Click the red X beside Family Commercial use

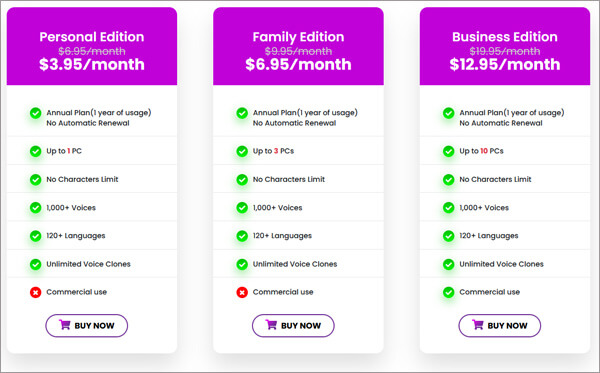click(242, 293)
